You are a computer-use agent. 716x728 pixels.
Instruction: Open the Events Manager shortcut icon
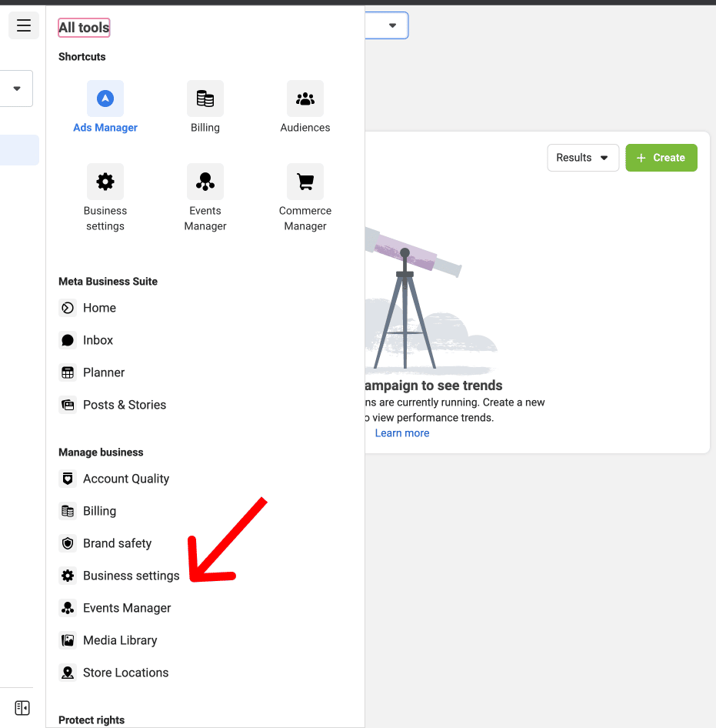pyautogui.click(x=205, y=182)
